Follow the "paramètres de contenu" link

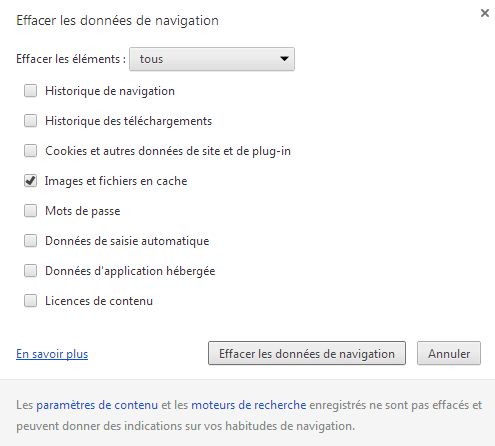pyautogui.click(x=97, y=405)
